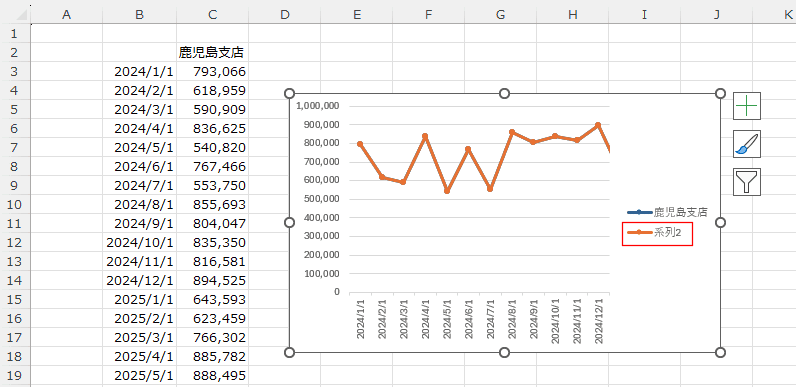Select the 系列2 legend entry
Screen dimensions: 796x387
point(657,233)
